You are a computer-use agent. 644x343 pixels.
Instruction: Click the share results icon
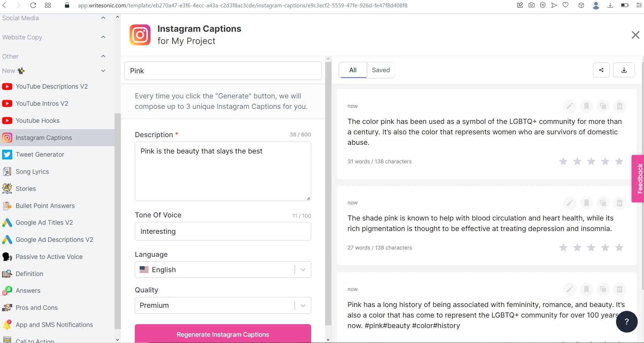point(601,70)
